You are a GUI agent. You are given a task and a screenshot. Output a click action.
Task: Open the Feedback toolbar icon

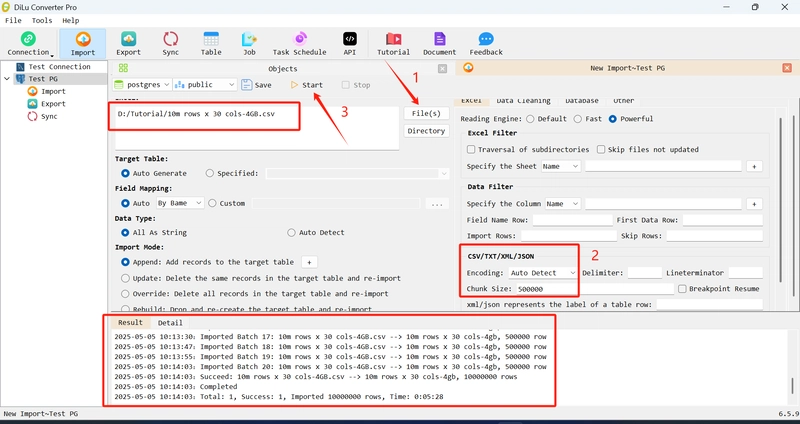pyautogui.click(x=486, y=44)
